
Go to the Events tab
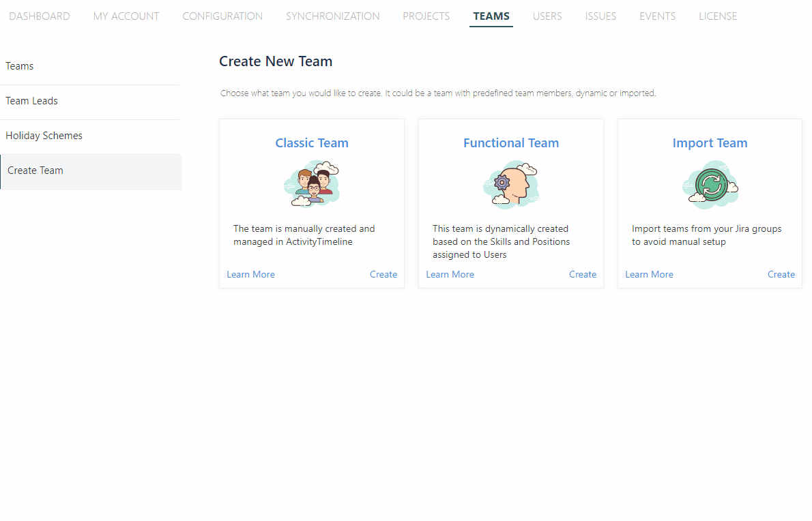tap(658, 16)
